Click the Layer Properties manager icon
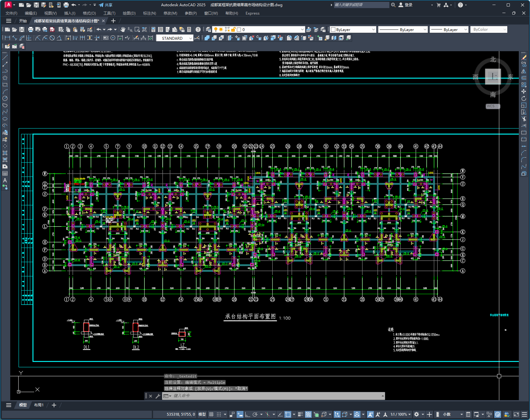The height and width of the screenshot is (420, 530). [x=208, y=29]
